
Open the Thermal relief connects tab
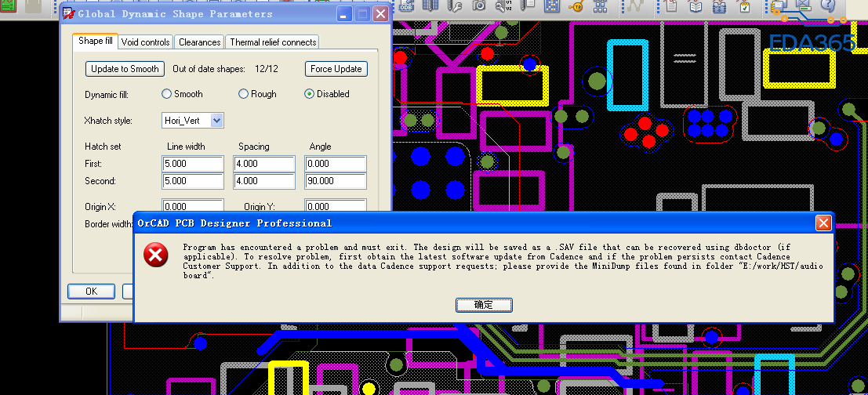pos(273,42)
